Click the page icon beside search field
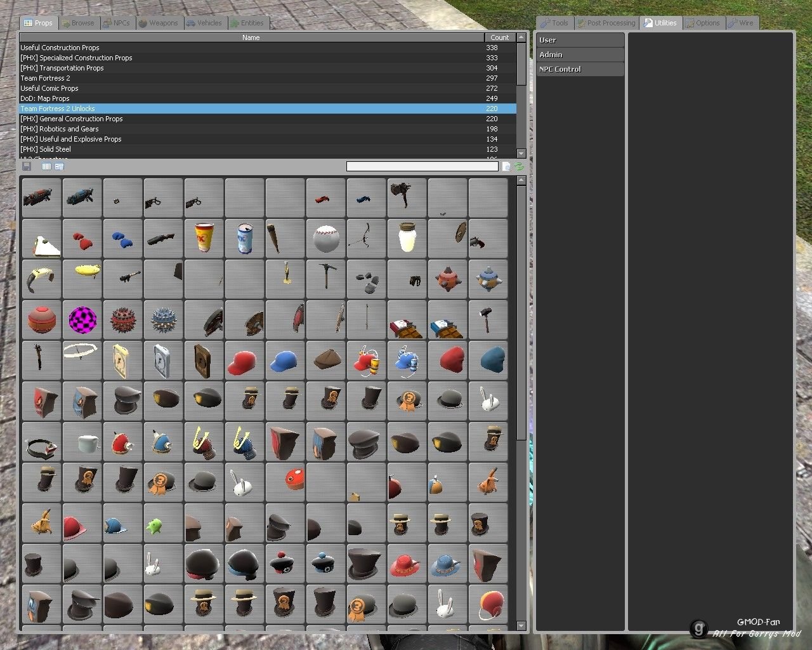812x650 pixels. (x=506, y=166)
